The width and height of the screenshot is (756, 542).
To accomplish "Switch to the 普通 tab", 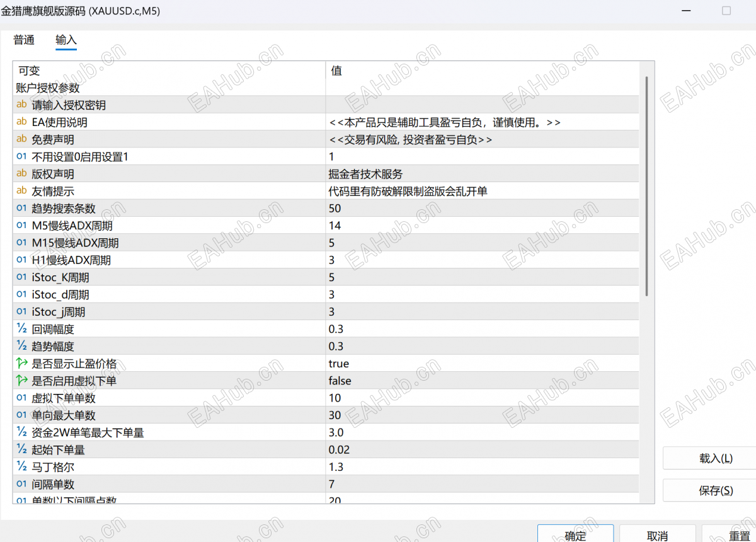I will click(24, 40).
